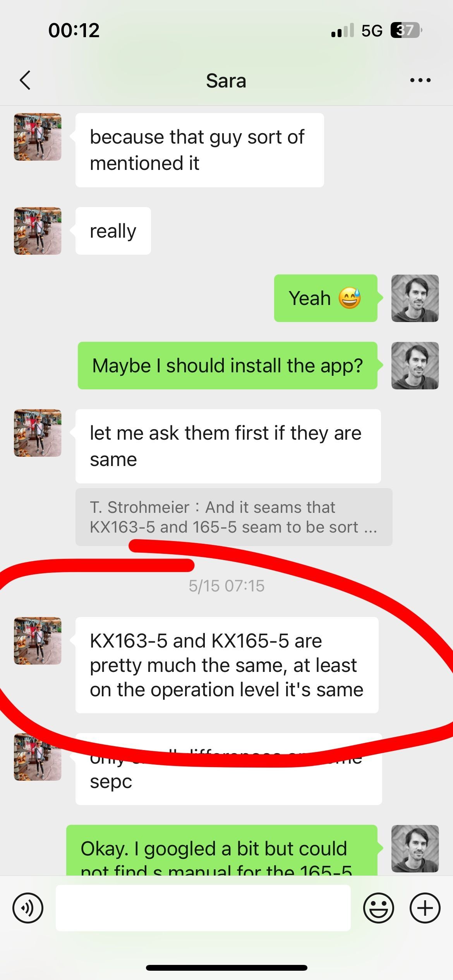The width and height of the screenshot is (453, 980).
Task: Tap the 'Sara' chat title
Action: pyautogui.click(x=226, y=81)
